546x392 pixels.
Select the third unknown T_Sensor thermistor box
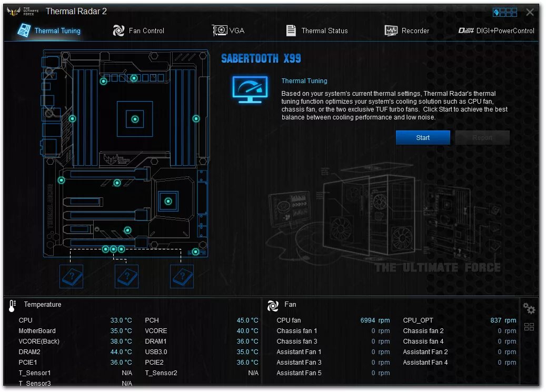(182, 277)
